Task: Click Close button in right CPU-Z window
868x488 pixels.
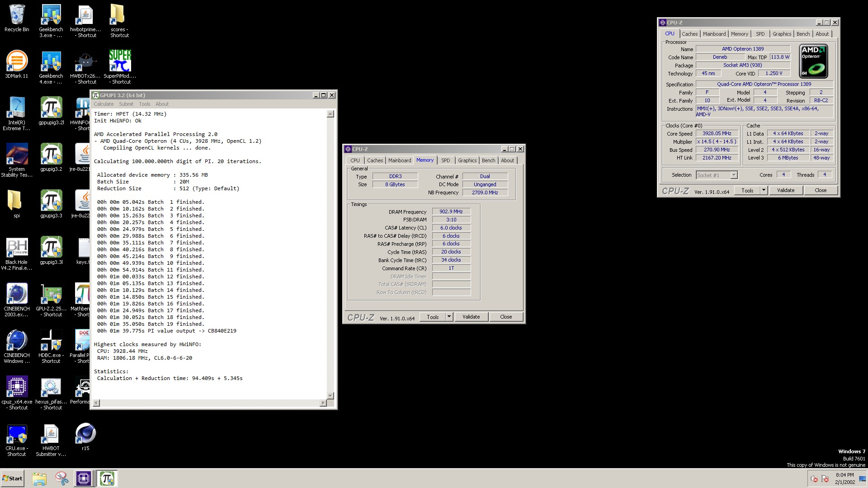Action: tap(821, 190)
